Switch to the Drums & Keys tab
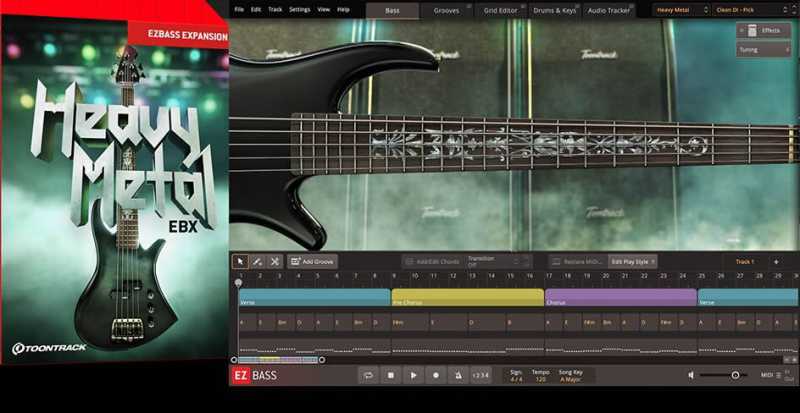Screen dimensions: 800x413 (x=555, y=10)
